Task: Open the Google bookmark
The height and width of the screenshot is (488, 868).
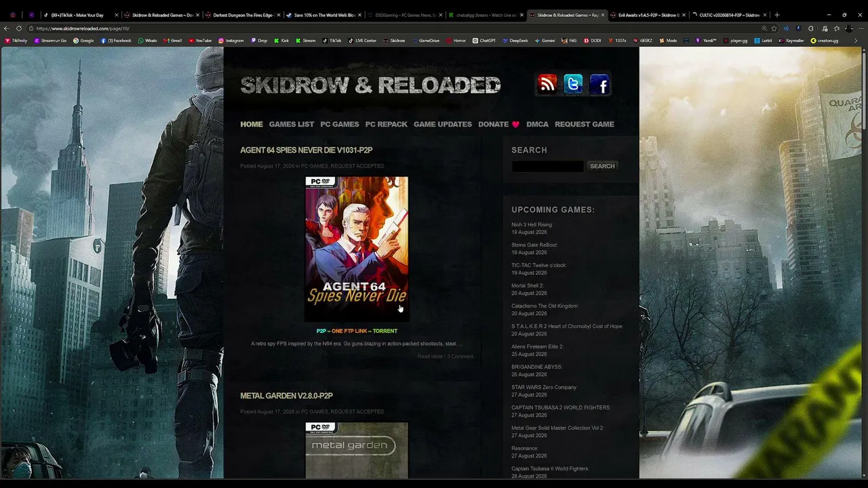Action: [x=83, y=41]
